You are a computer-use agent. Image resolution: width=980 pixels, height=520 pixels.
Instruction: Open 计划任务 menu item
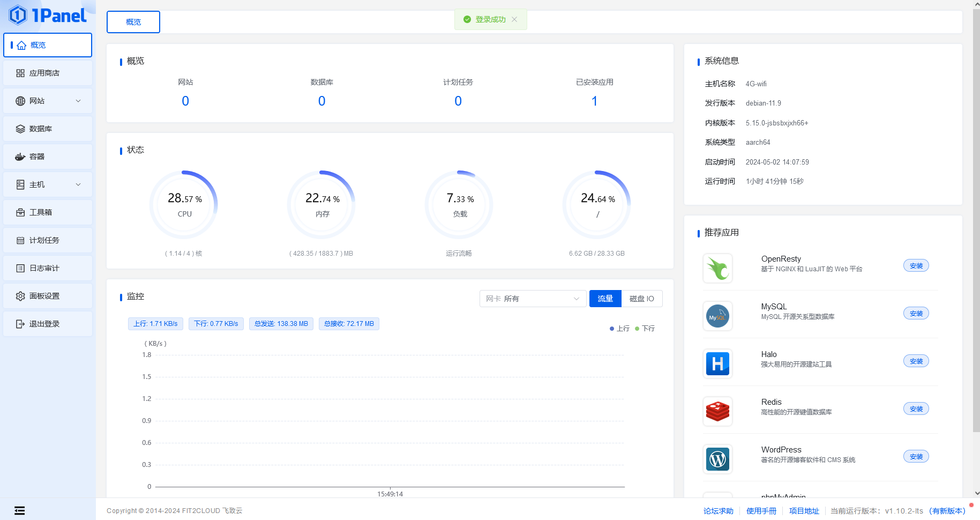click(48, 241)
